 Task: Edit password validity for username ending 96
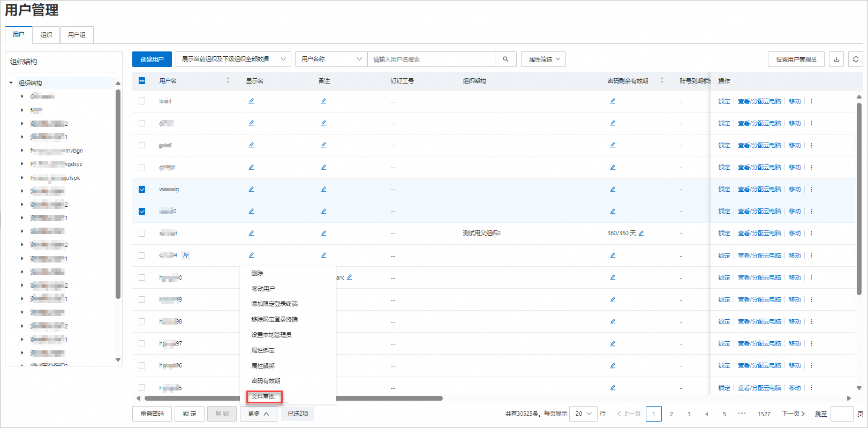tap(613, 365)
